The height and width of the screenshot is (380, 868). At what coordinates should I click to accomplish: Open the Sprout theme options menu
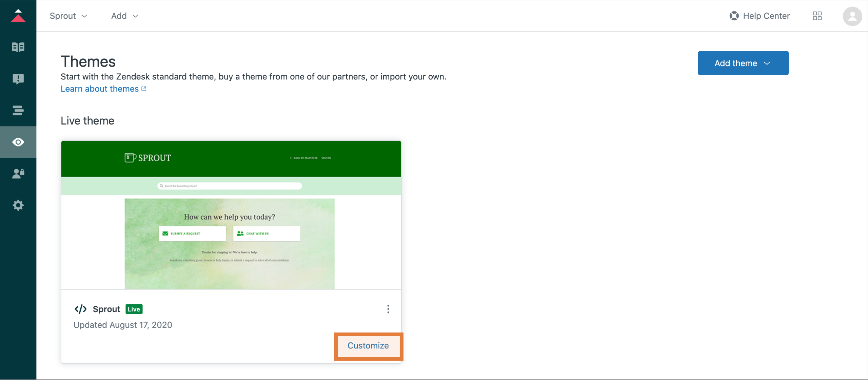click(x=388, y=309)
